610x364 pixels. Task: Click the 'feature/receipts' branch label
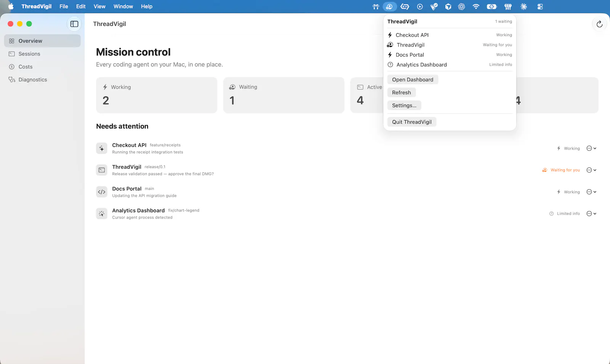point(165,145)
